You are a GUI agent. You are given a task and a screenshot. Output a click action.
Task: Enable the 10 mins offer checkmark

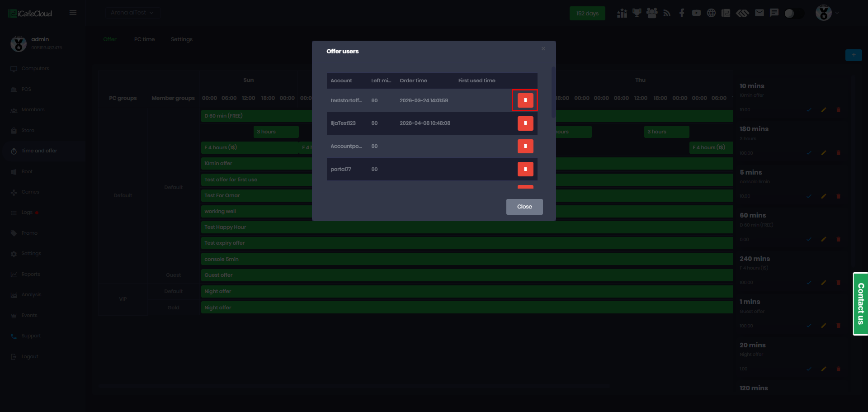(809, 110)
